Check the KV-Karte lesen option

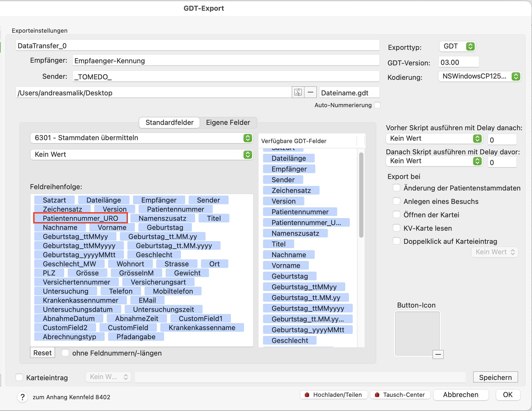(396, 228)
